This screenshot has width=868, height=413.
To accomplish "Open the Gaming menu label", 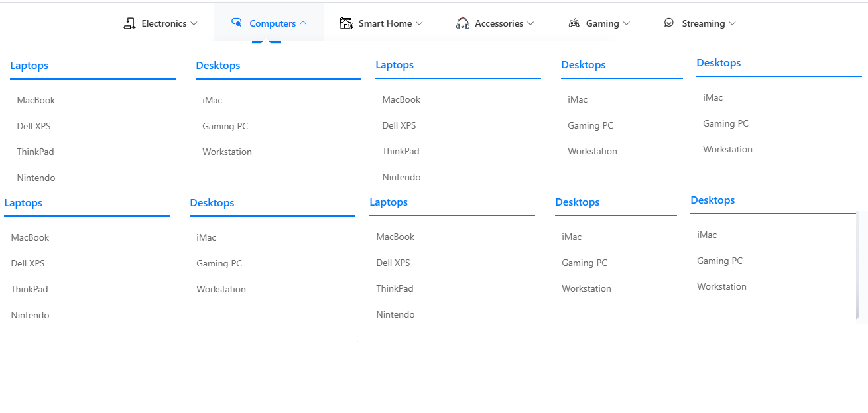I will pyautogui.click(x=603, y=23).
